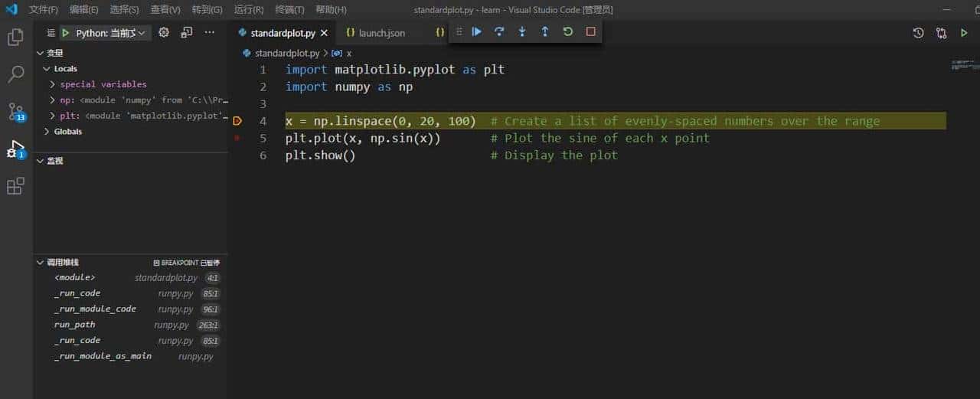The width and height of the screenshot is (980, 399).
Task: Click the open changes icon in editor title
Action: (941, 33)
